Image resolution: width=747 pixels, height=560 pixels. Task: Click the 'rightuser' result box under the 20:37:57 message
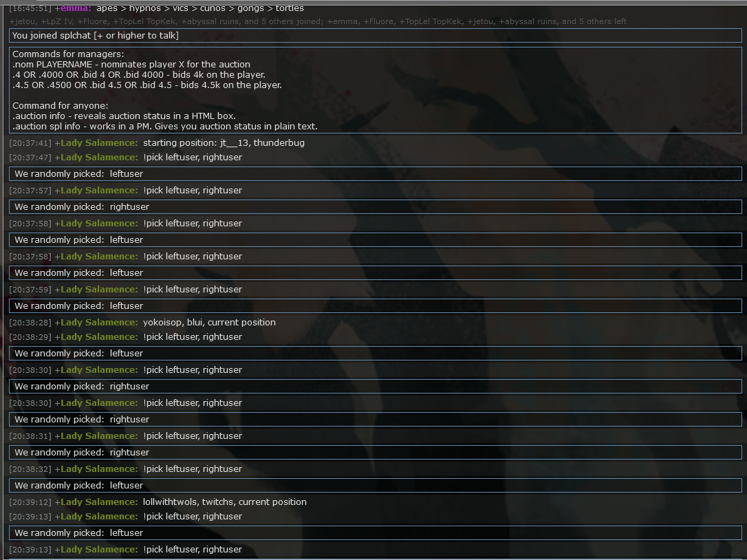coord(376,207)
